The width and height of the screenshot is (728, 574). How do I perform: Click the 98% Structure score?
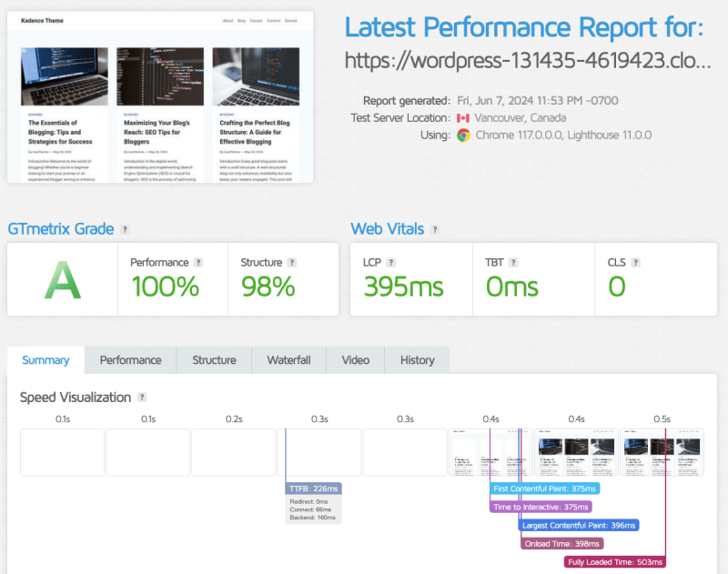point(268,287)
